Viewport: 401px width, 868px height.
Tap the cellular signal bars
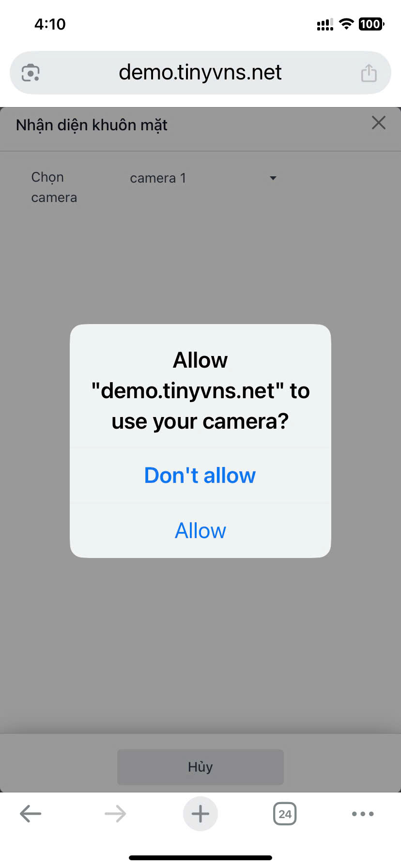325,24
